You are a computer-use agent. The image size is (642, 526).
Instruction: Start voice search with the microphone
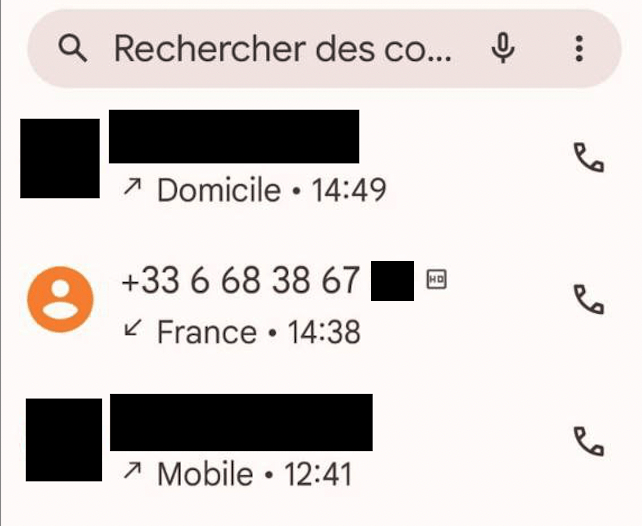(x=503, y=48)
